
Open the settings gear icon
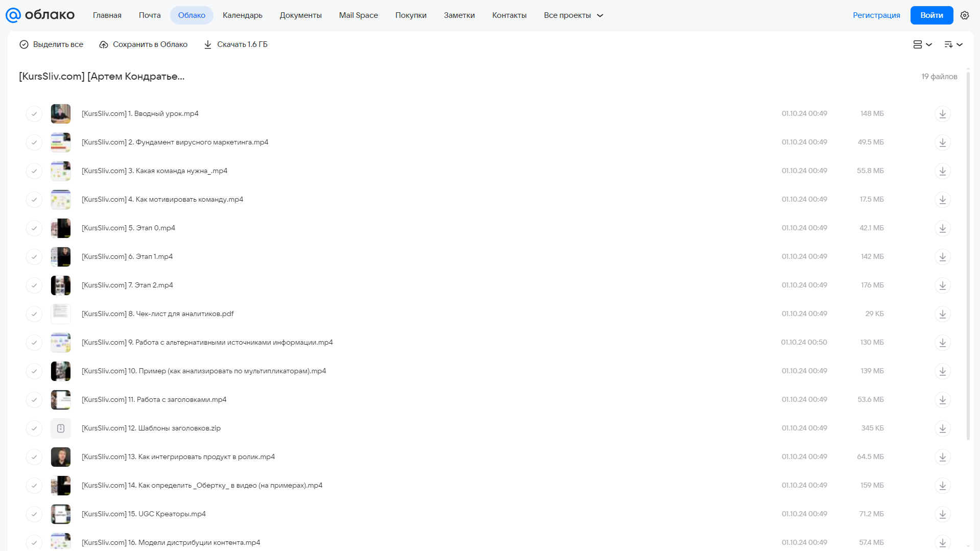pyautogui.click(x=964, y=15)
